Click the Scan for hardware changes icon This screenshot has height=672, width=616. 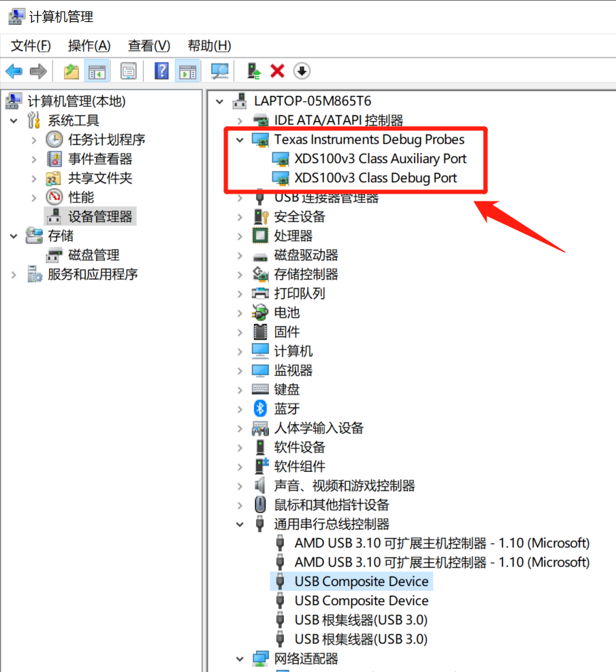[219, 70]
